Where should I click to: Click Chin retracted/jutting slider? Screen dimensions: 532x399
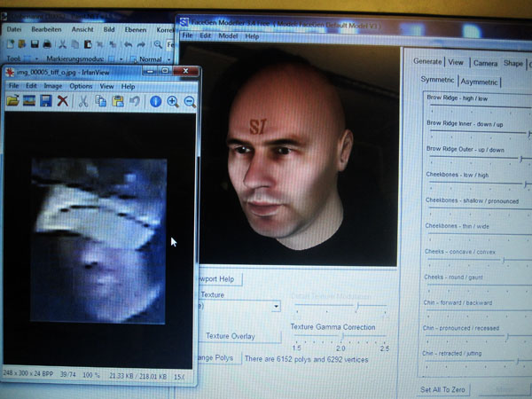tap(477, 361)
